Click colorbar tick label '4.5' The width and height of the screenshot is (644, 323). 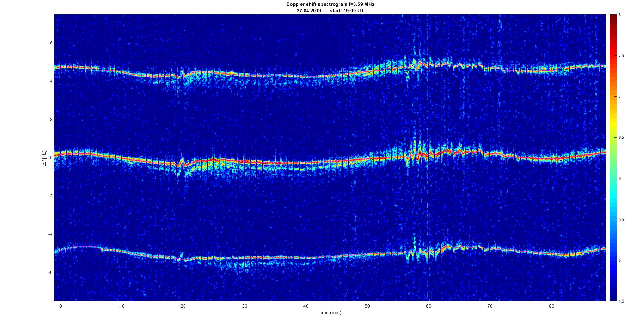[x=621, y=301]
